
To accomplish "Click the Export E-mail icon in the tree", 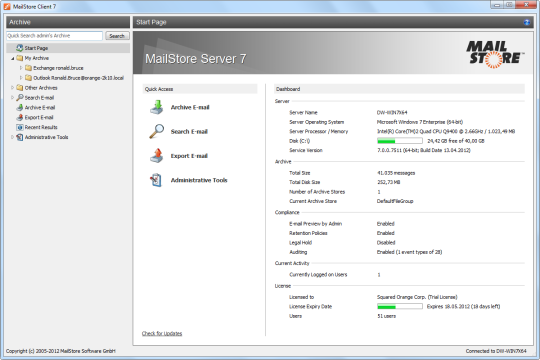I will point(20,117).
